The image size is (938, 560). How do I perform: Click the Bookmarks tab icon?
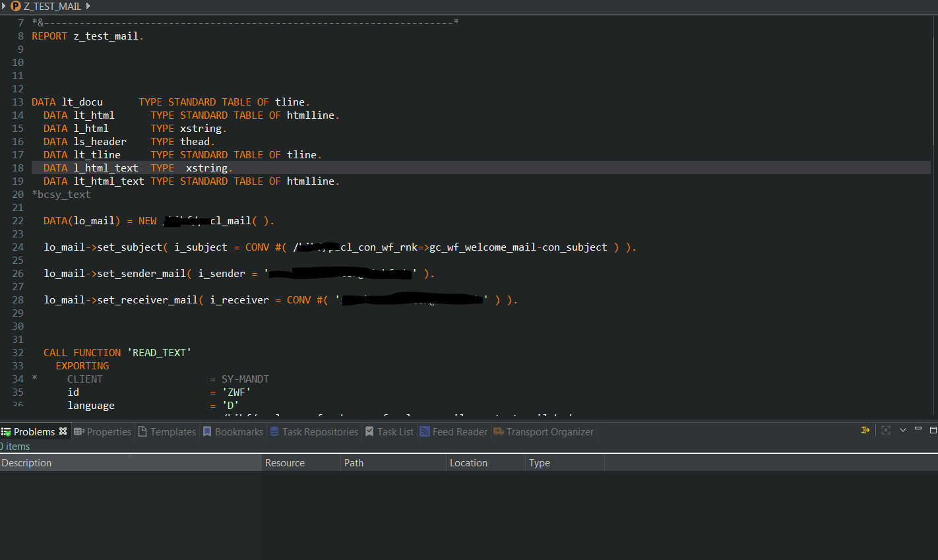point(207,431)
